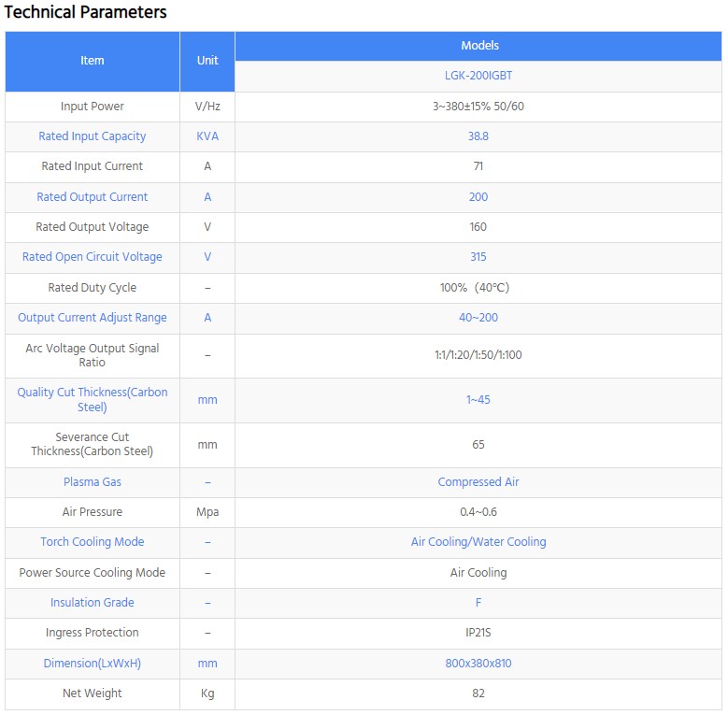Click 'Arc Voltage Output Signal Ratio' label
The width and height of the screenshot is (728, 715).
[92, 355]
